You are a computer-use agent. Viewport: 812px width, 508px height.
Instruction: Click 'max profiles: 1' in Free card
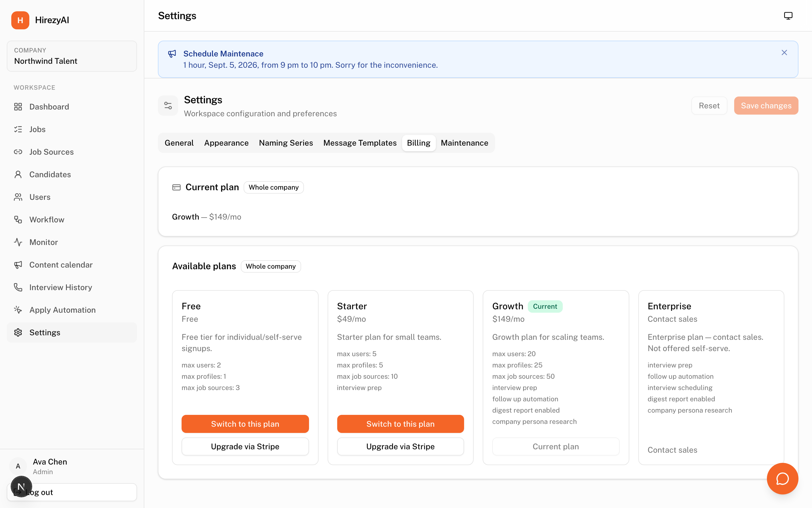(x=204, y=377)
